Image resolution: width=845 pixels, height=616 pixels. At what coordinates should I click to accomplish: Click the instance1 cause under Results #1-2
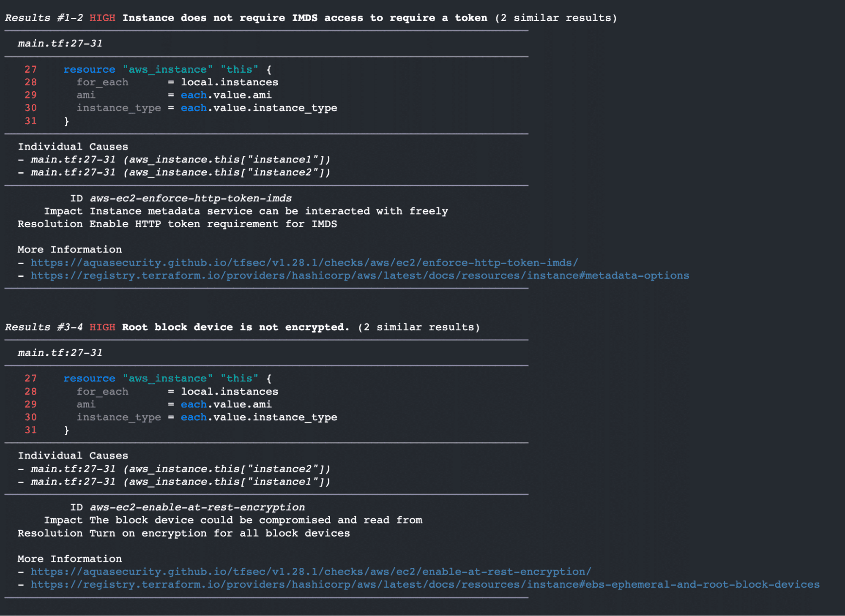(x=180, y=160)
